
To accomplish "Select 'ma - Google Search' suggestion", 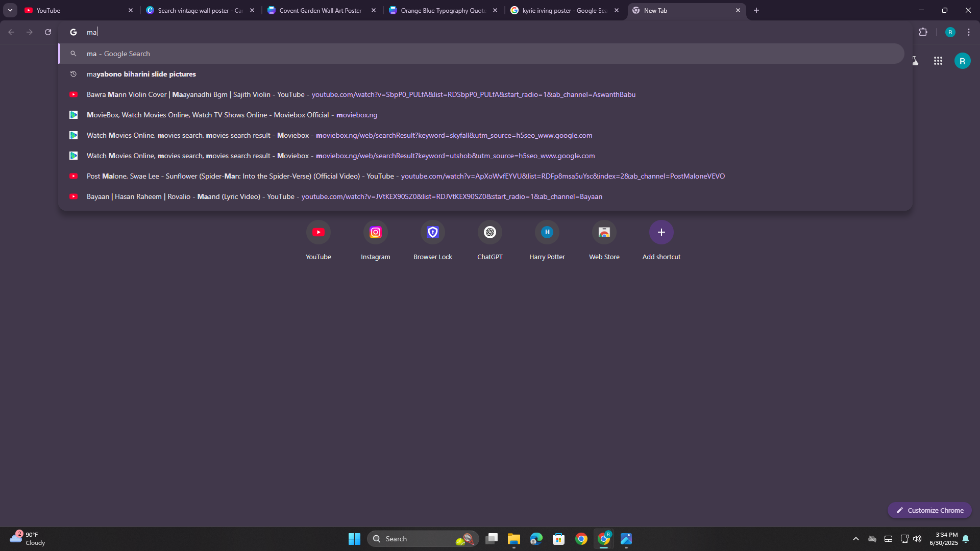I will (x=481, y=54).
